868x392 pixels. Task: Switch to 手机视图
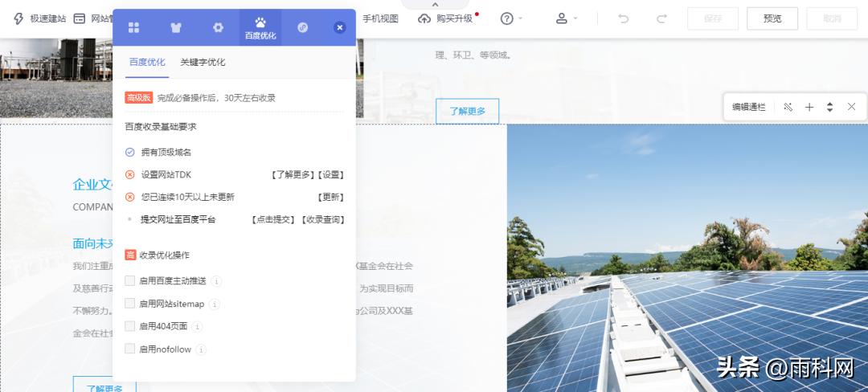click(x=380, y=18)
